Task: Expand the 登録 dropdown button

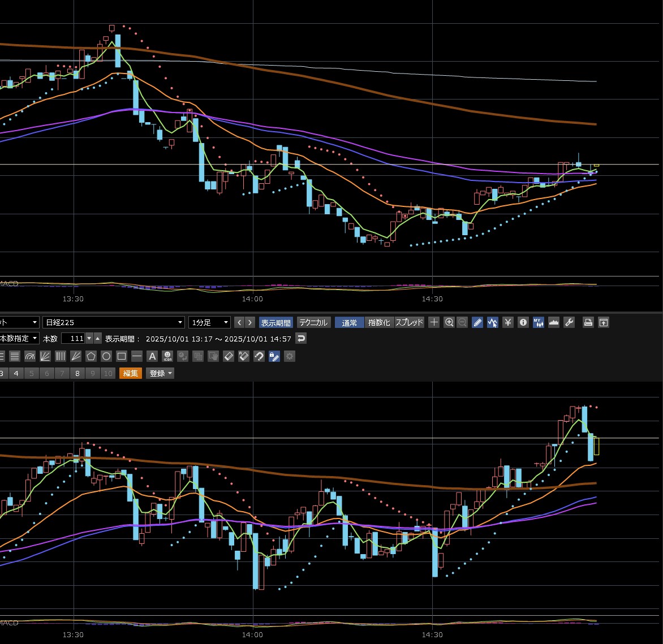Action: pyautogui.click(x=160, y=373)
